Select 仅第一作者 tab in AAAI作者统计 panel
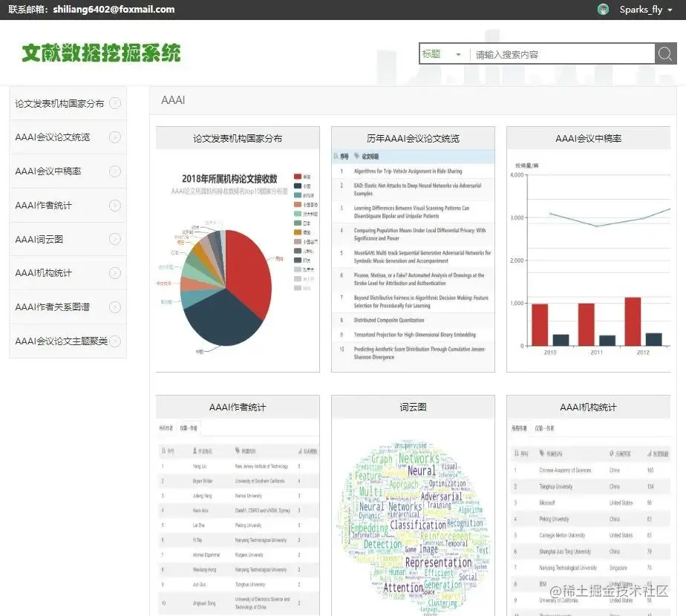This screenshot has height=616, width=686. pyautogui.click(x=189, y=428)
